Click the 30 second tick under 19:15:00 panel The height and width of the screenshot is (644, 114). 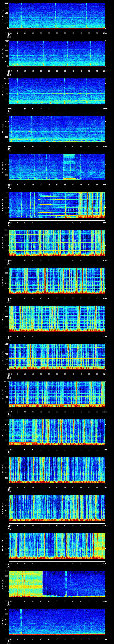pyautogui.click(x=57, y=184)
